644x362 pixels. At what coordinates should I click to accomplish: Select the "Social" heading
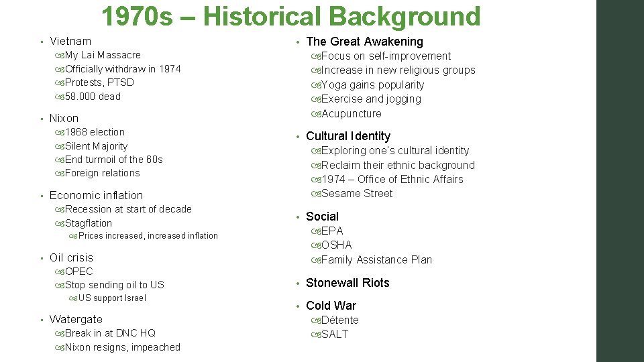(322, 217)
